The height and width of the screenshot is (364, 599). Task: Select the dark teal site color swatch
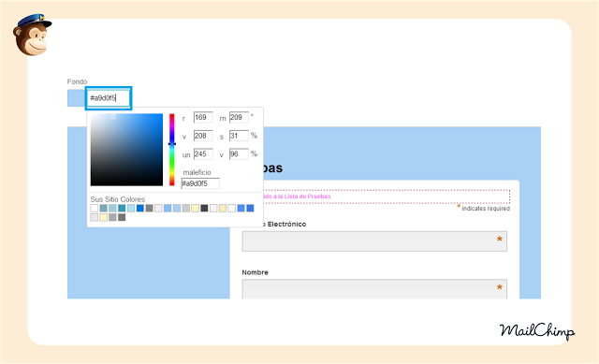122,208
